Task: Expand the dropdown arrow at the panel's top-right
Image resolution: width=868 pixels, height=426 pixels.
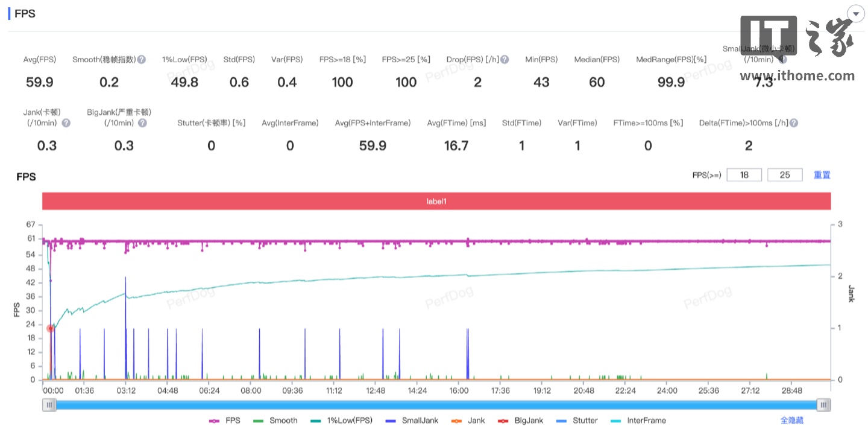Action: point(855,13)
